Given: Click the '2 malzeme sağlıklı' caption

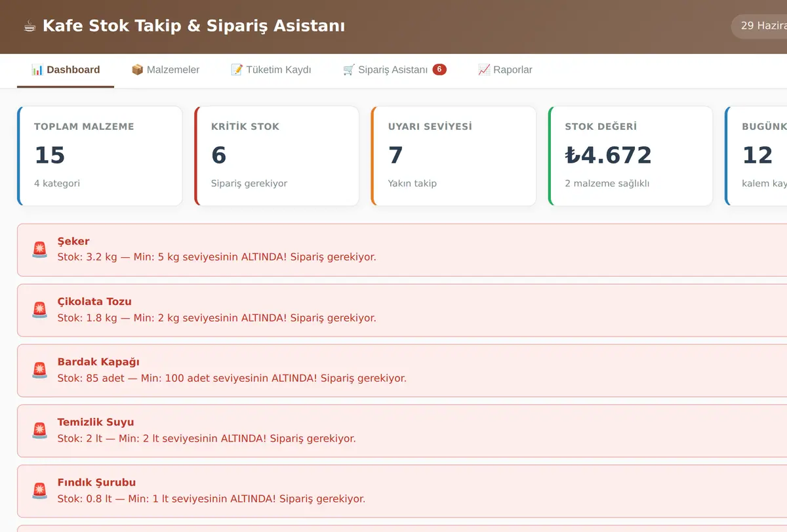Looking at the screenshot, I should 607,184.
